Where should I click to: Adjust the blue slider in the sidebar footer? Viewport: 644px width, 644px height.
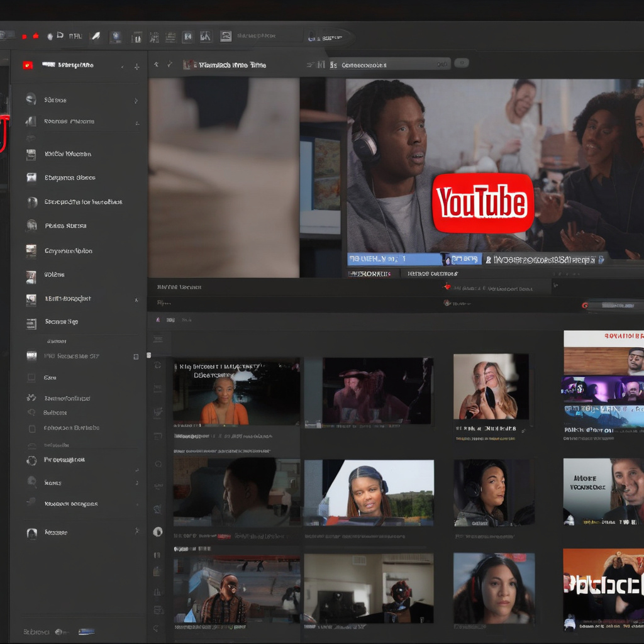point(86,631)
